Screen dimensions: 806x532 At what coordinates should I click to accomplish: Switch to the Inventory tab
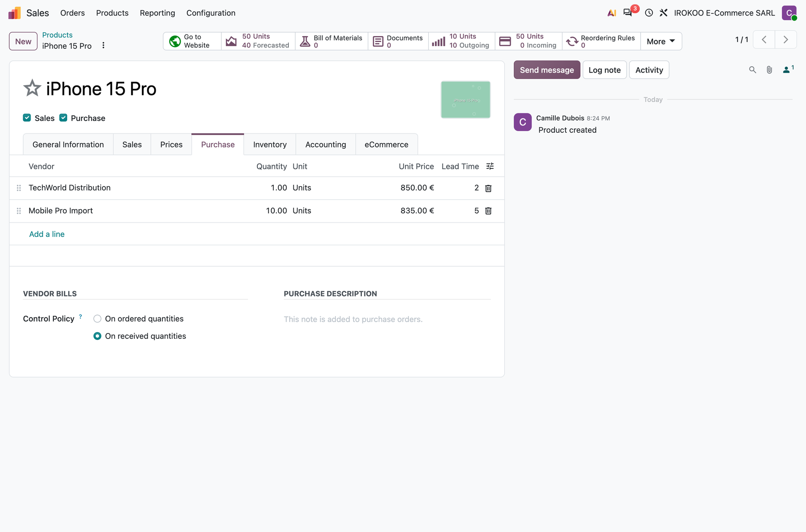270,144
